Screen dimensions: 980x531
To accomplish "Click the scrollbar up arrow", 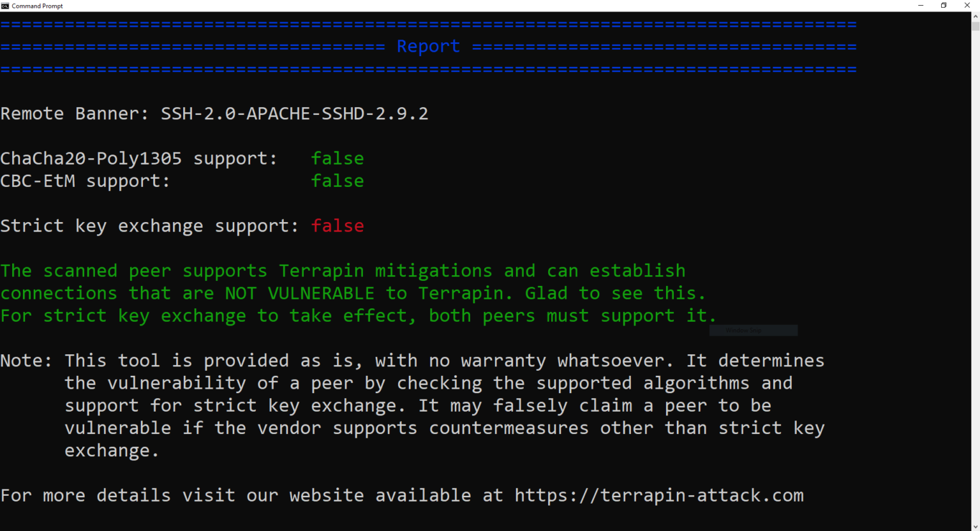I will click(x=976, y=15).
